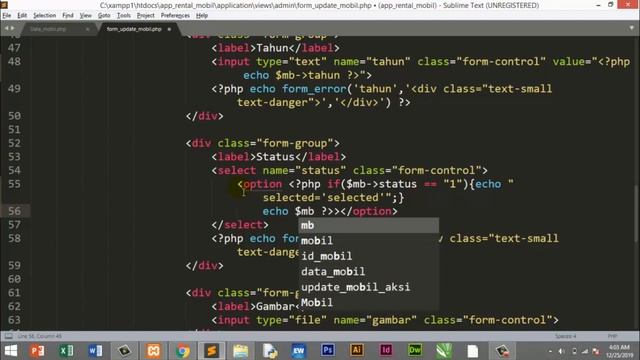Open the Tools menu

[x=124, y=16]
